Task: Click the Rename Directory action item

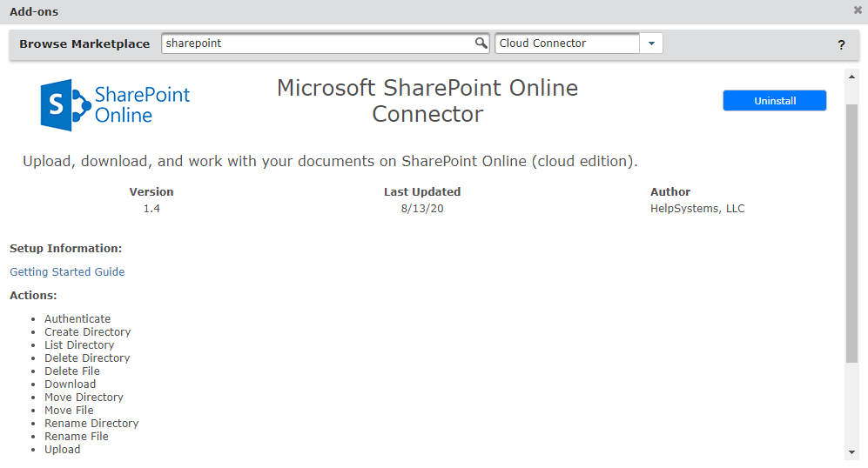Action: click(x=91, y=423)
